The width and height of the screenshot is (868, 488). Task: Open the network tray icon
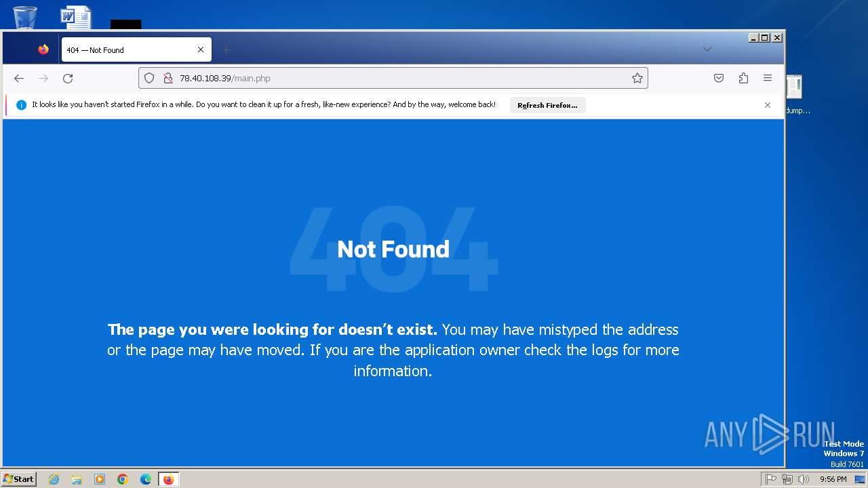[x=787, y=479]
